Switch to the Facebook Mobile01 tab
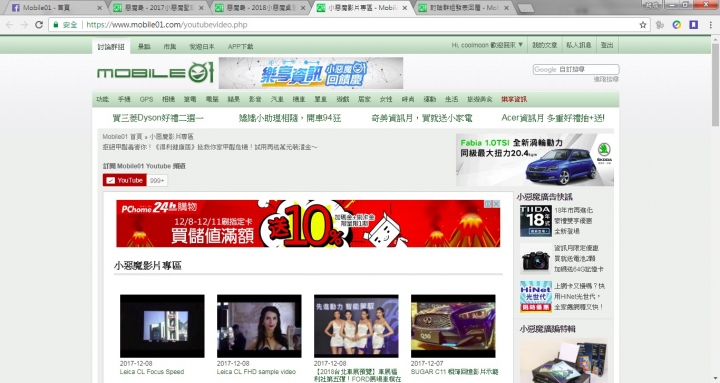Viewport: 720px width, 383px height. click(x=56, y=8)
